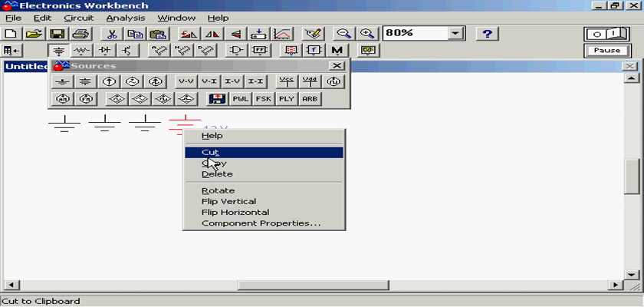This screenshot has width=644, height=307.
Task: Pick the FSK source button
Action: (x=263, y=99)
